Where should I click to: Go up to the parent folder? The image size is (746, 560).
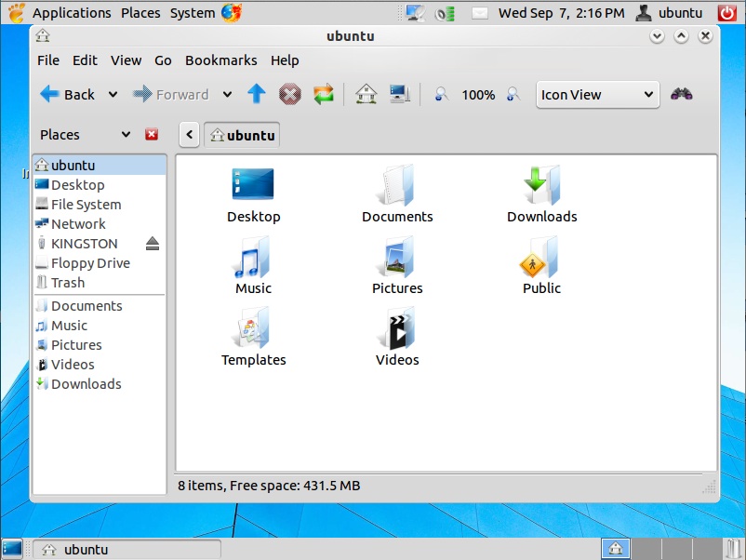[x=257, y=94]
